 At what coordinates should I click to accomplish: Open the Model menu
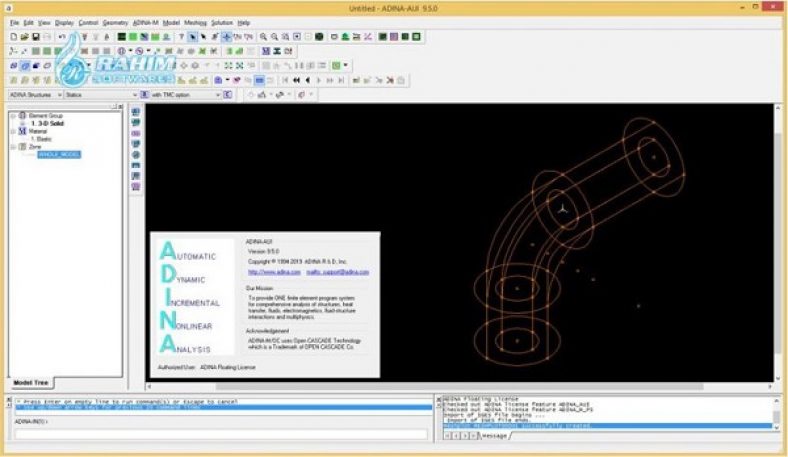coord(171,23)
